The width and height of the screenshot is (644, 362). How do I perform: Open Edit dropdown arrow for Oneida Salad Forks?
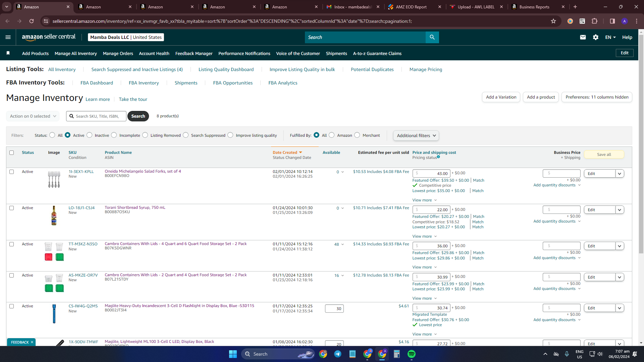(620, 174)
